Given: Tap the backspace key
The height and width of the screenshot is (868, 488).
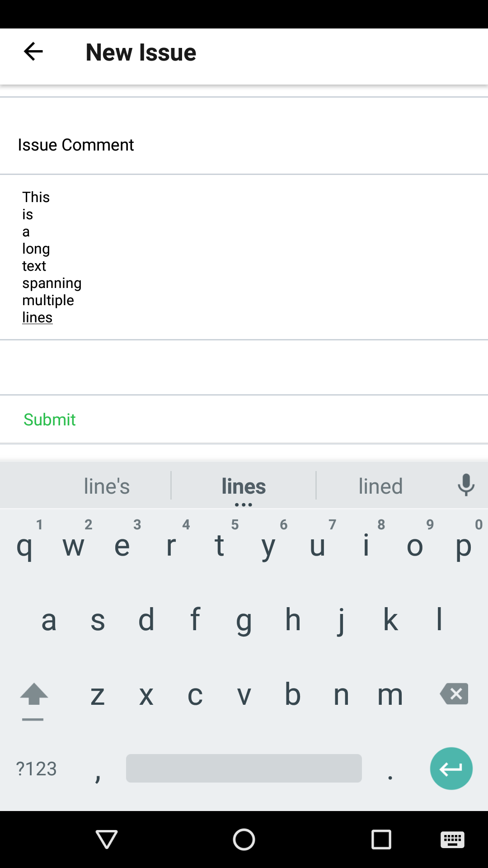Looking at the screenshot, I should tap(453, 694).
